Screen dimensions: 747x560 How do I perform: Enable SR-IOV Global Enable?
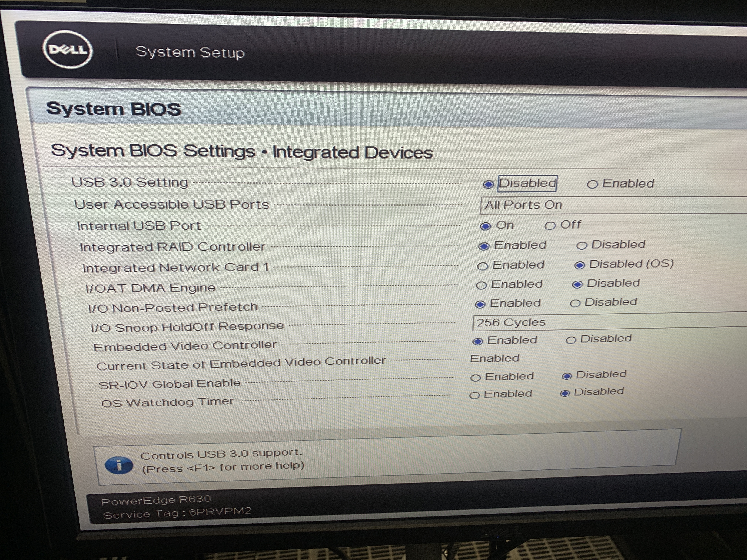tap(475, 378)
